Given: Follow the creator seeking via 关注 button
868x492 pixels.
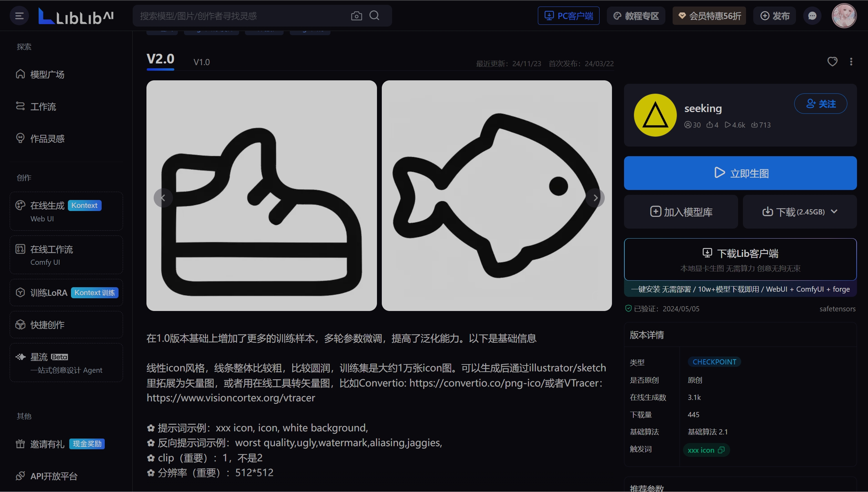Looking at the screenshot, I should pyautogui.click(x=820, y=103).
